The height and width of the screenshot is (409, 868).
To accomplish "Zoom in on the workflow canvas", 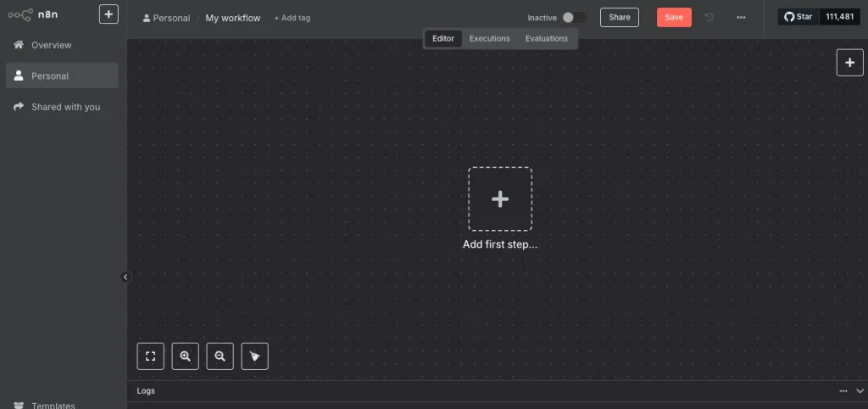I will [185, 356].
